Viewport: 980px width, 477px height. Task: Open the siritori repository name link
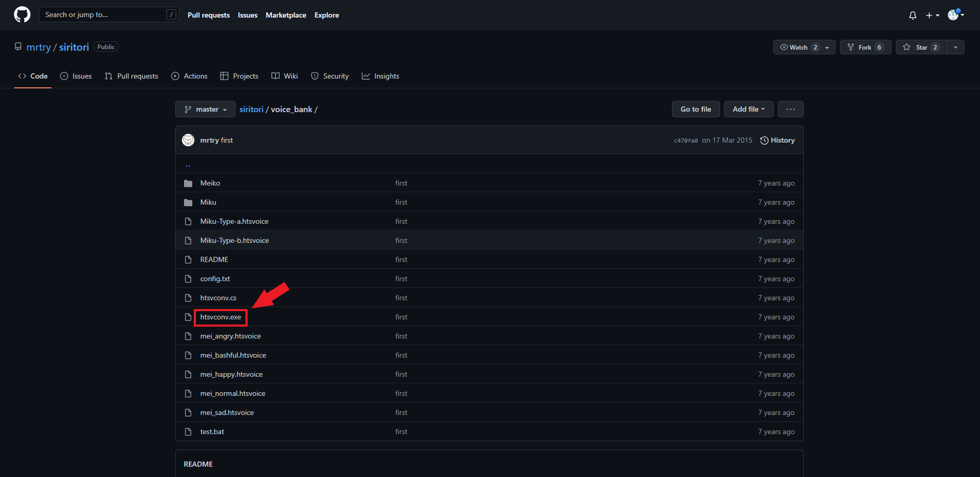point(74,47)
